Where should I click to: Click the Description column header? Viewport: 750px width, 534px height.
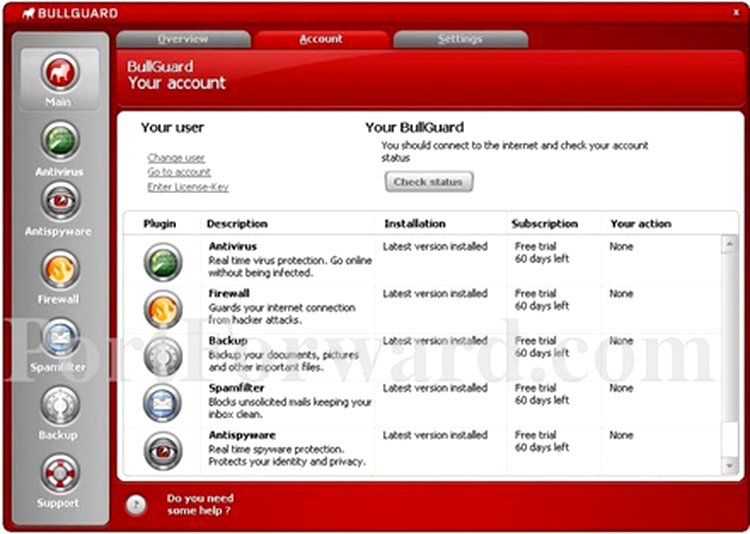point(237,224)
